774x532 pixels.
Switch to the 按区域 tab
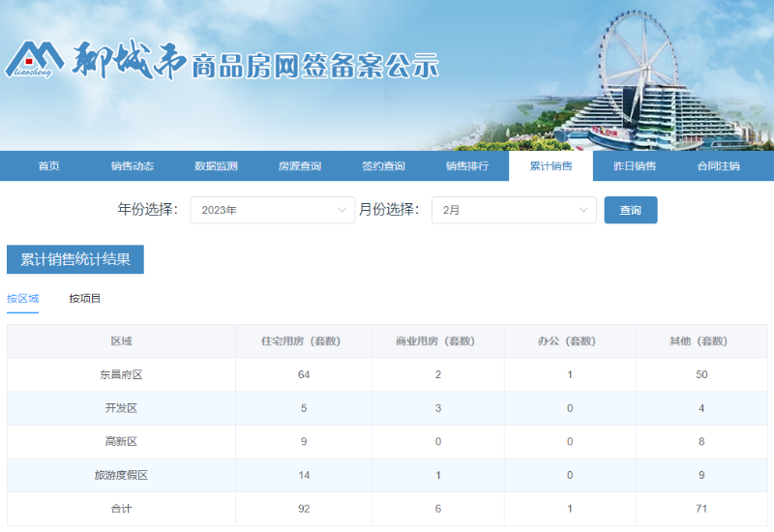22,299
